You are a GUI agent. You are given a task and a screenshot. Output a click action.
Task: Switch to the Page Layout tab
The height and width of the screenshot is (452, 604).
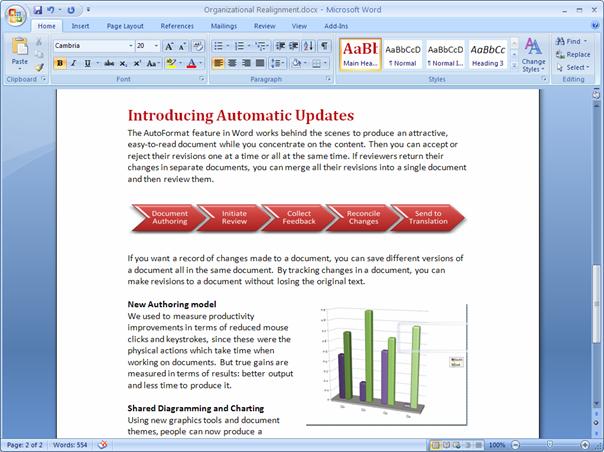click(x=126, y=26)
